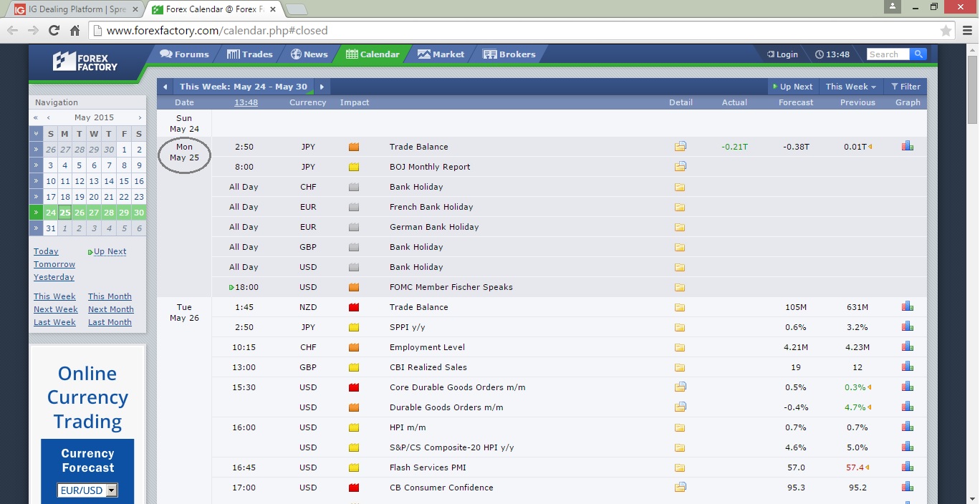Viewport: 980px width, 504px height.
Task: Jump back a year in mini calendar
Action: coord(35,117)
